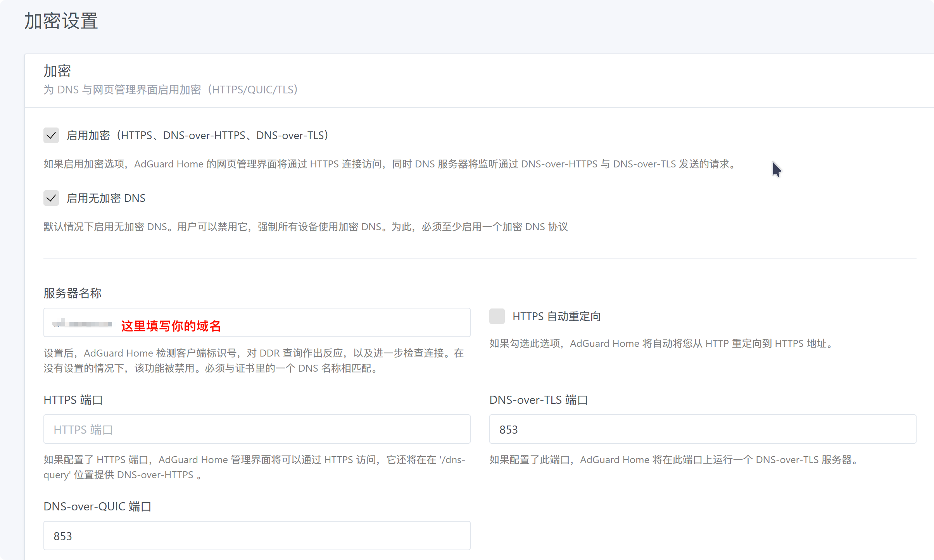
Task: Enable the HTTPS 自动重定向 checkbox
Action: click(497, 316)
